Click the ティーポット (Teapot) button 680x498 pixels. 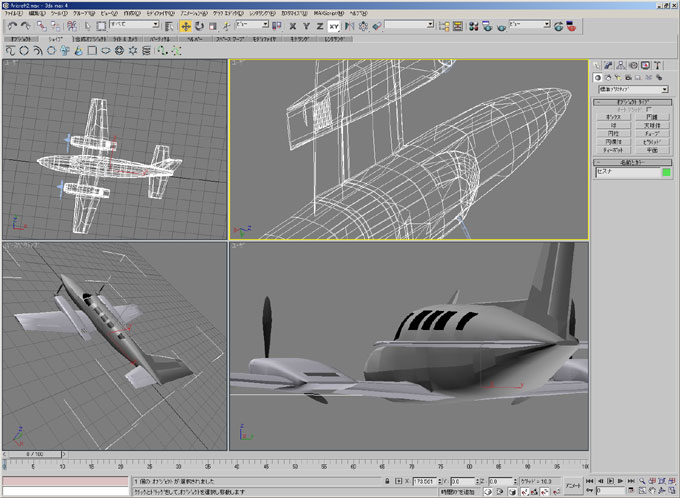pos(613,150)
